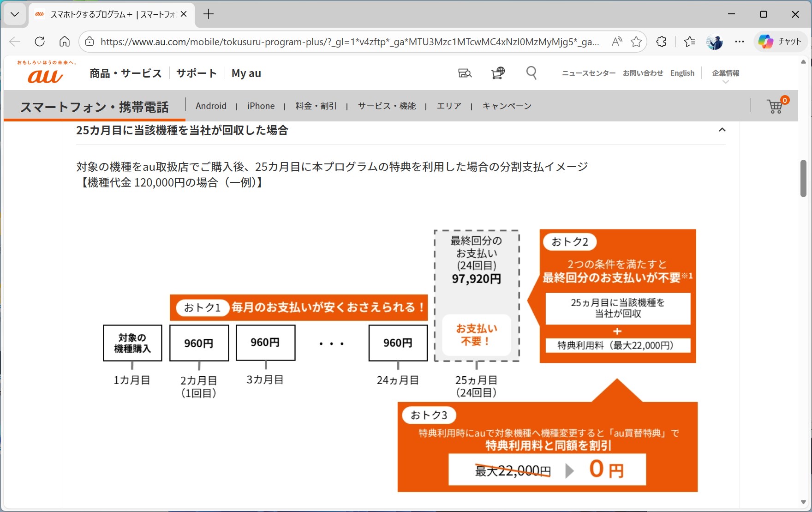Click inside the address bar
Viewport: 812px width, 512px height.
click(x=323, y=42)
